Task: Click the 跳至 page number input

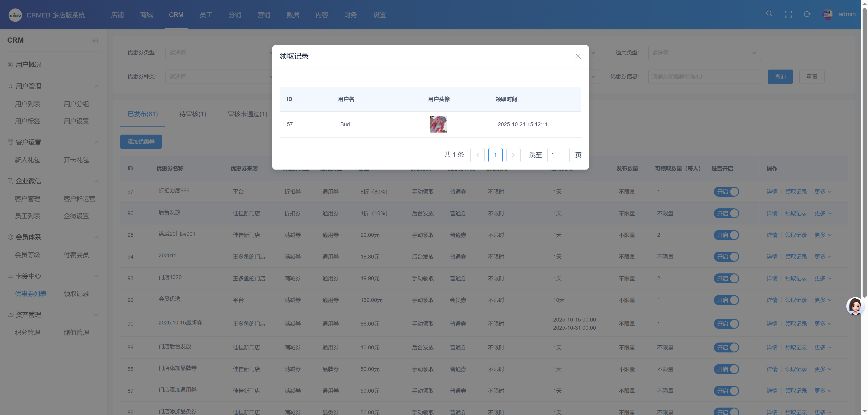Action: 558,155
